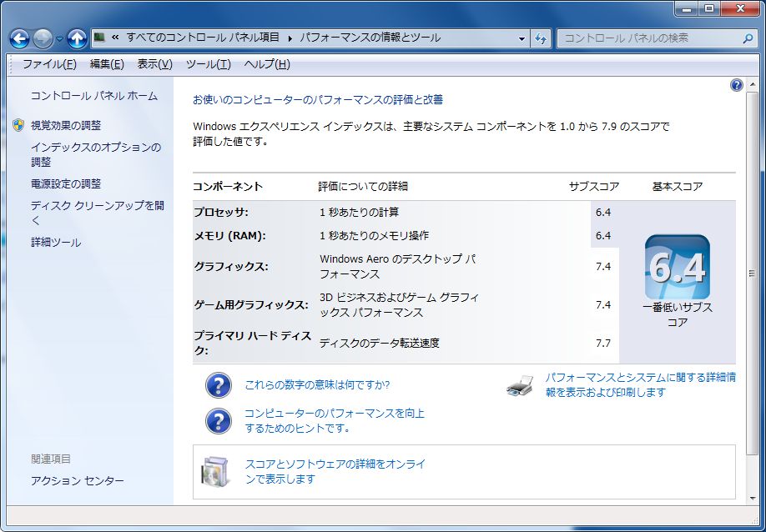Click the double chevron in address bar
The image size is (766, 532).
pos(115,38)
